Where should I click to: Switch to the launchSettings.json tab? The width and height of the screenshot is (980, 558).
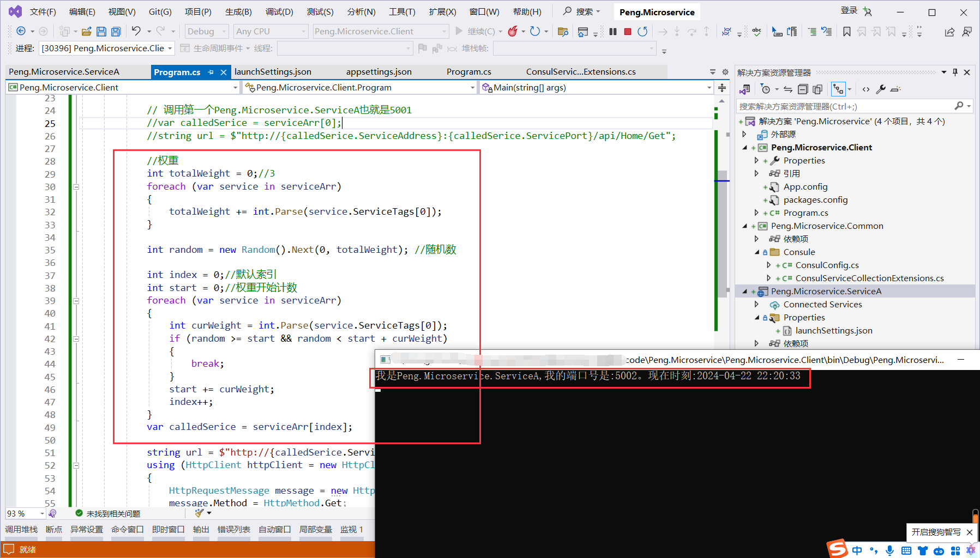tap(273, 72)
